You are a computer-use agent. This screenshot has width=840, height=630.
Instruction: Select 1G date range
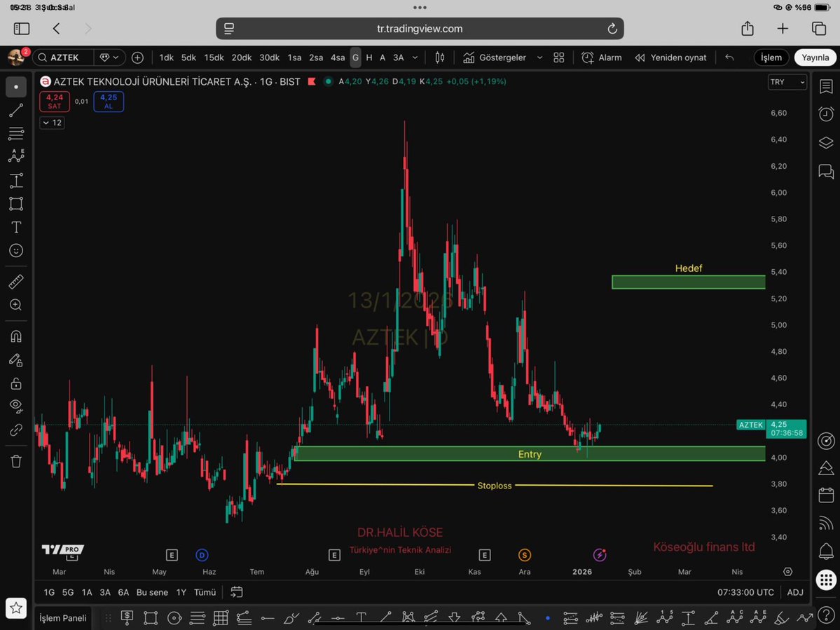coord(49,592)
